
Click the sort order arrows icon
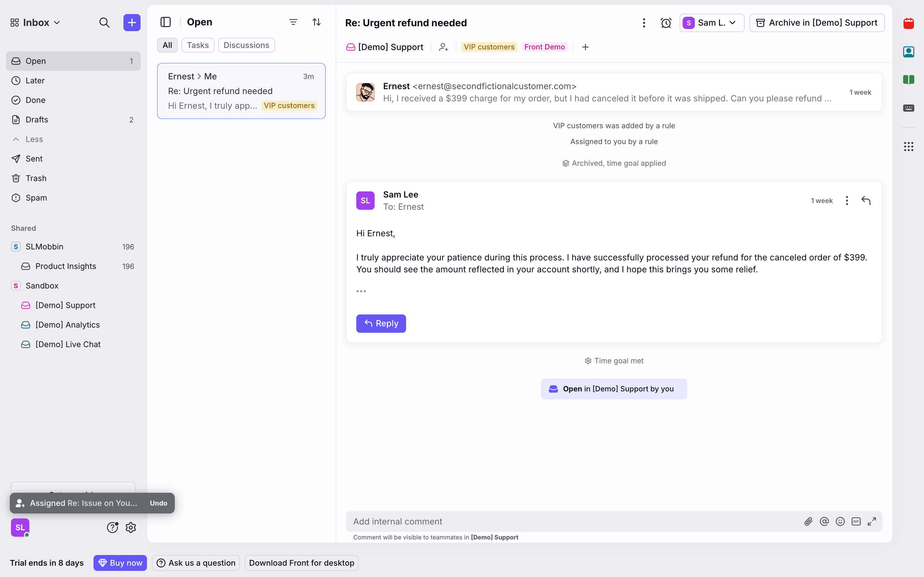tap(316, 22)
